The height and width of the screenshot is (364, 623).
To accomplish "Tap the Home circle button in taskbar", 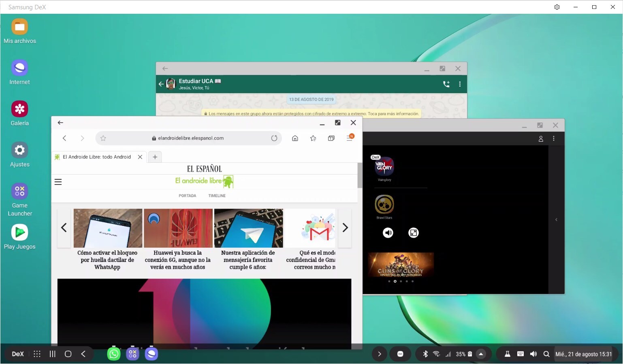I will click(x=68, y=354).
